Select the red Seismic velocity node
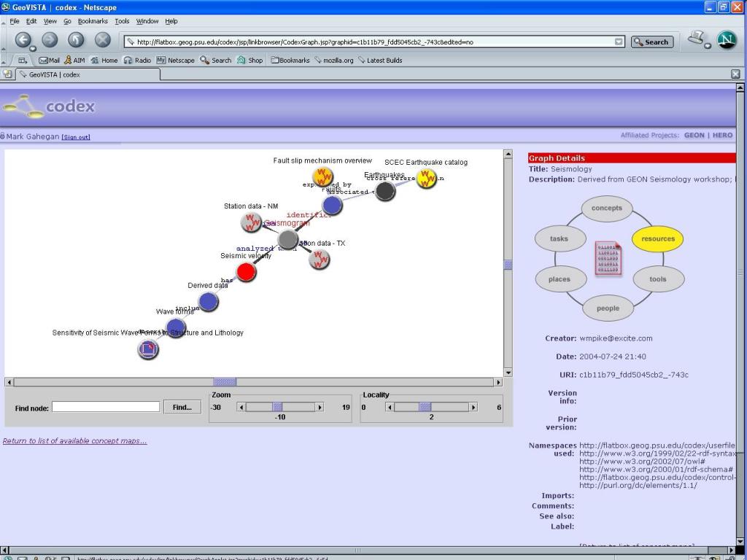747x560 pixels. point(247,273)
